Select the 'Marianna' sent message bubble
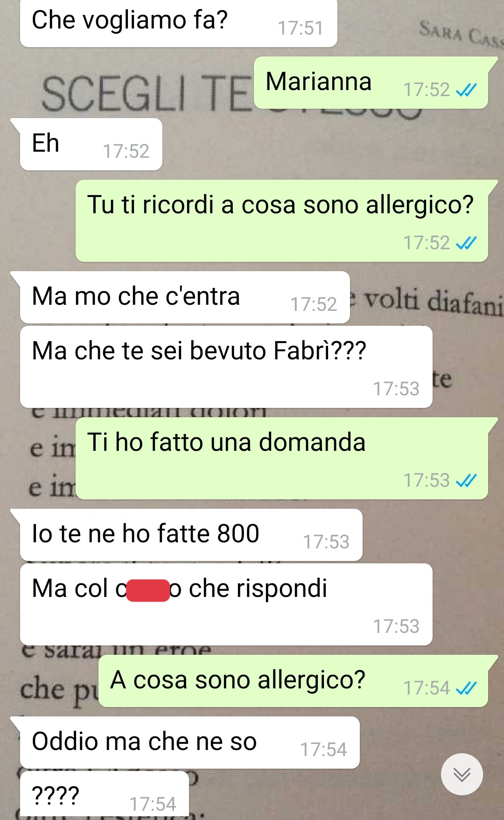Screen dimensions: 504x820 (x=371, y=83)
